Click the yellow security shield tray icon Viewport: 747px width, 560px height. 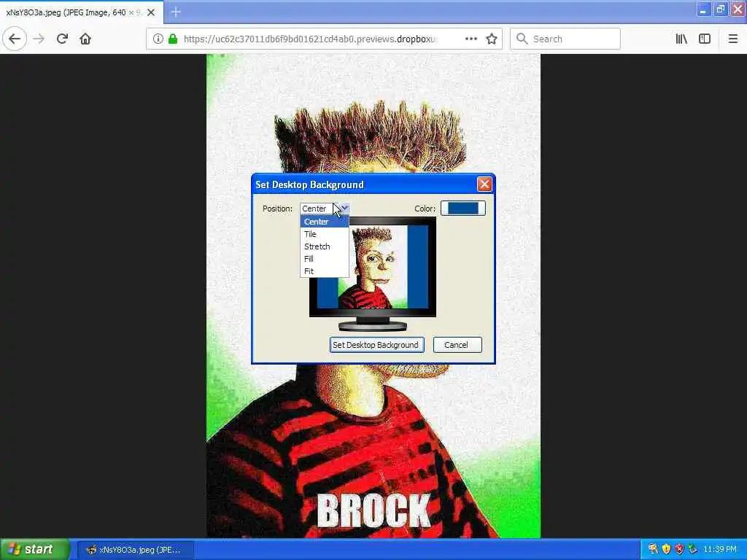click(666, 550)
